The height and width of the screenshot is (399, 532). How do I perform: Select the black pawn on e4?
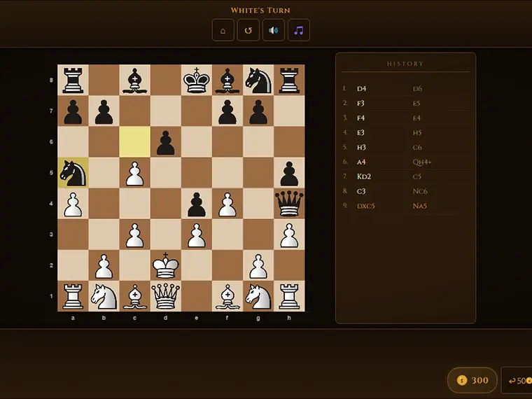pos(197,204)
